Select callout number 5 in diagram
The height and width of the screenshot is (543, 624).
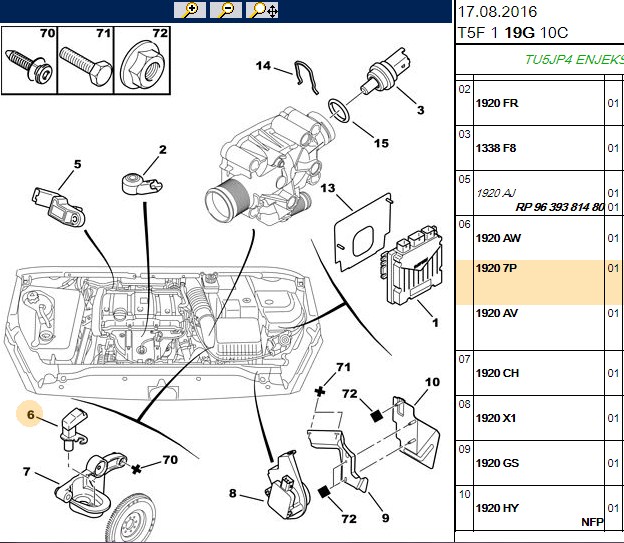pos(77,164)
